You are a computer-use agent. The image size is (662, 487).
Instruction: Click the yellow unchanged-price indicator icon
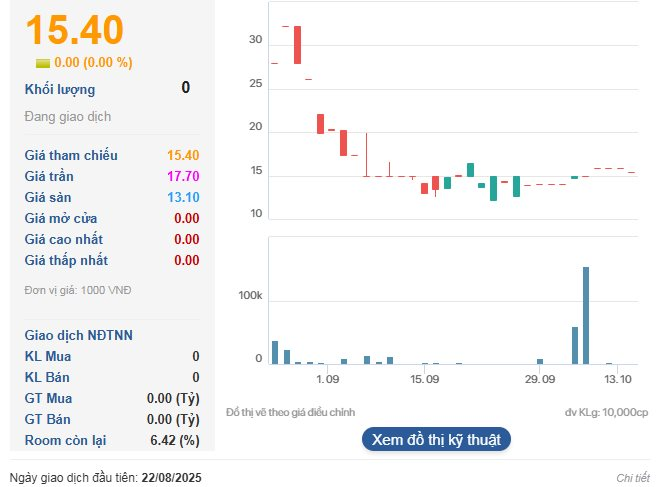[x=43, y=63]
